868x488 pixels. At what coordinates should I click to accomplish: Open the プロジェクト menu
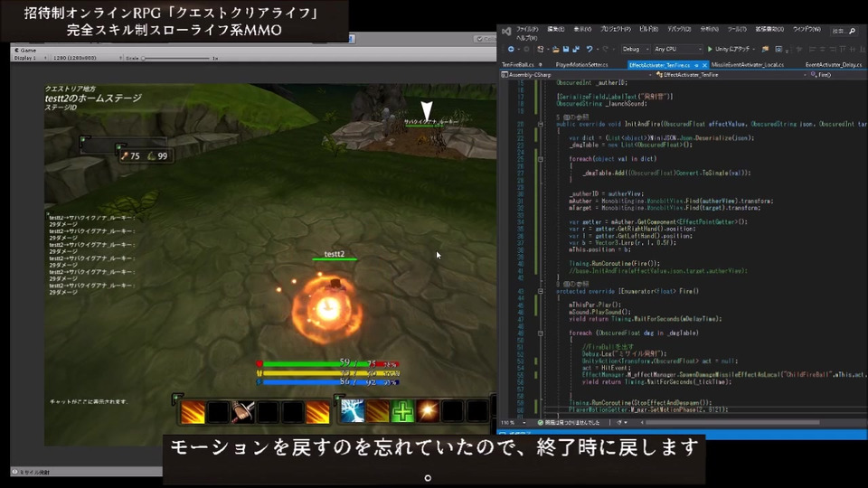pos(616,29)
